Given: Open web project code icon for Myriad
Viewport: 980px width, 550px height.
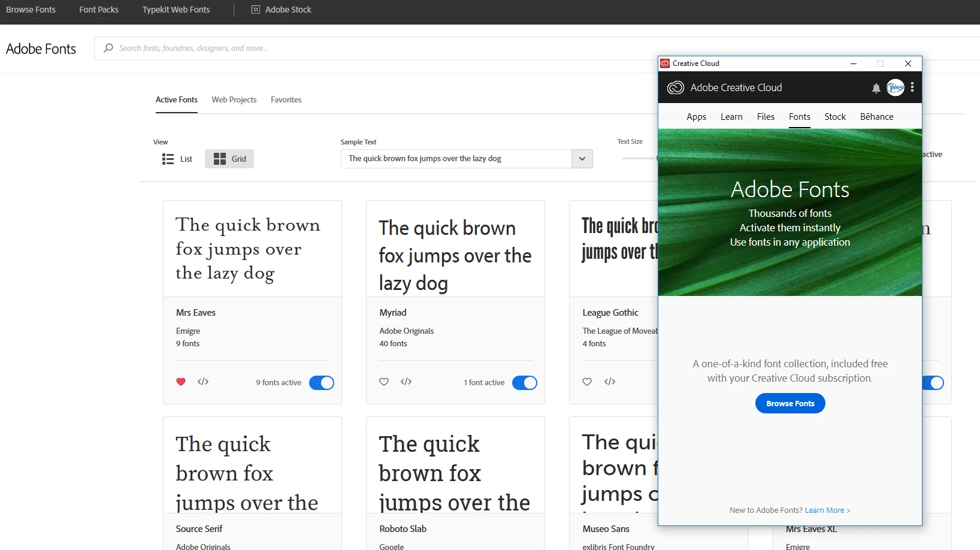Looking at the screenshot, I should [406, 382].
